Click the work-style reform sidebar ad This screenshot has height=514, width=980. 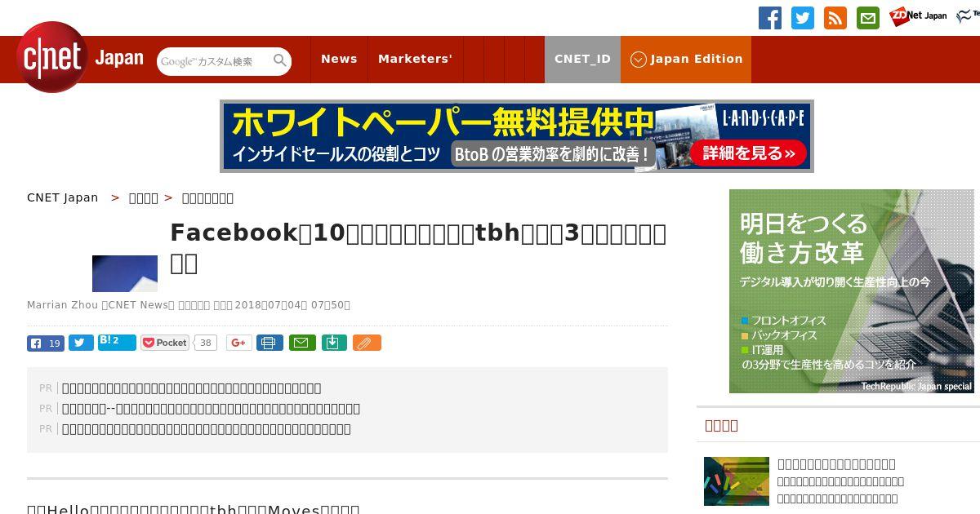(852, 291)
